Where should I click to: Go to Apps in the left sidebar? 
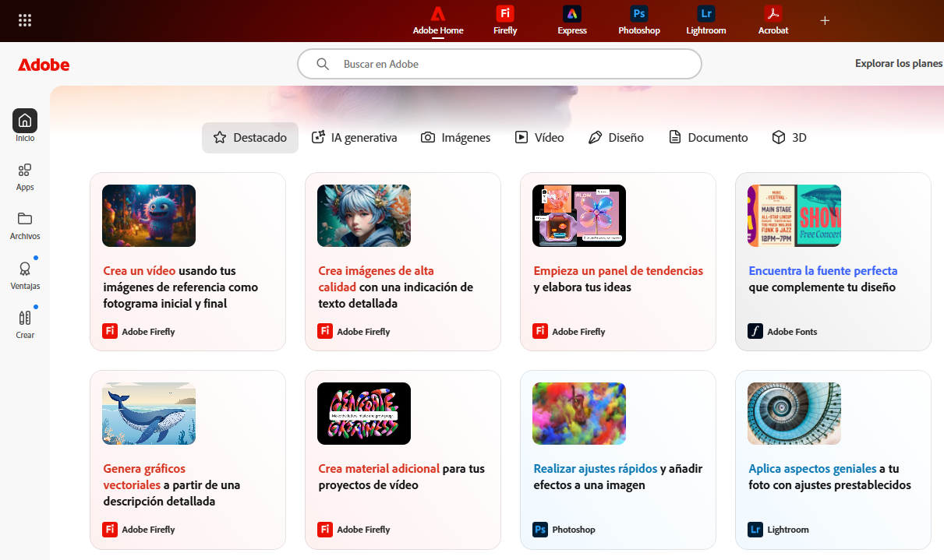[x=25, y=176]
